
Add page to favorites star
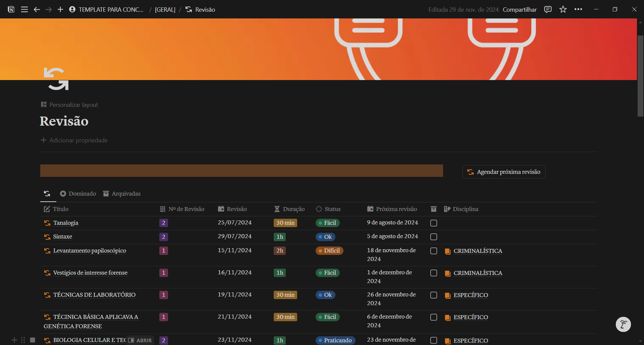tap(563, 9)
